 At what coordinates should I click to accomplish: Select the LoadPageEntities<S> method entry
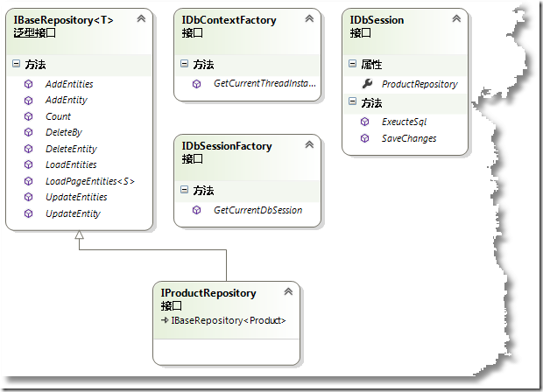pyautogui.click(x=89, y=181)
